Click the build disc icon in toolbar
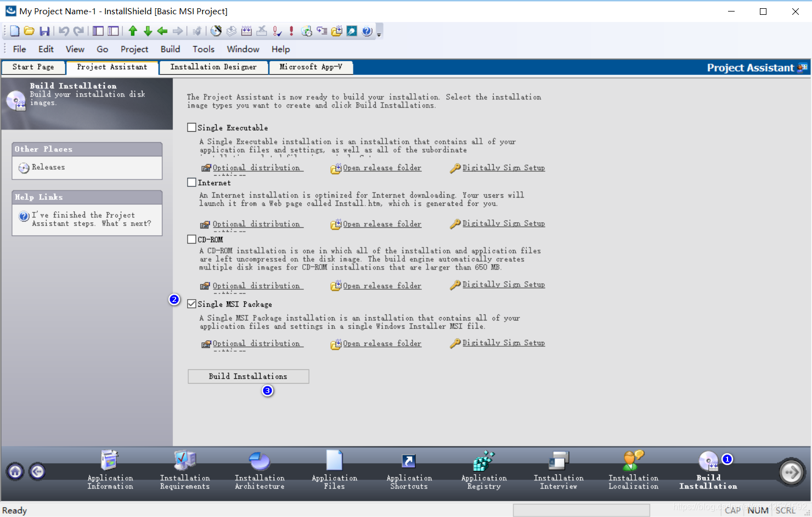Screen dimensions: 812x517 (216, 31)
